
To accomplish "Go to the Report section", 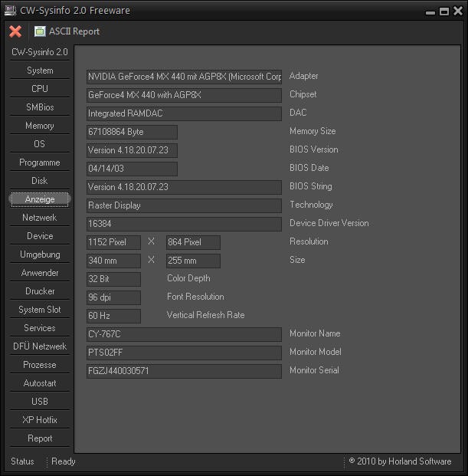I will pyautogui.click(x=40, y=438).
